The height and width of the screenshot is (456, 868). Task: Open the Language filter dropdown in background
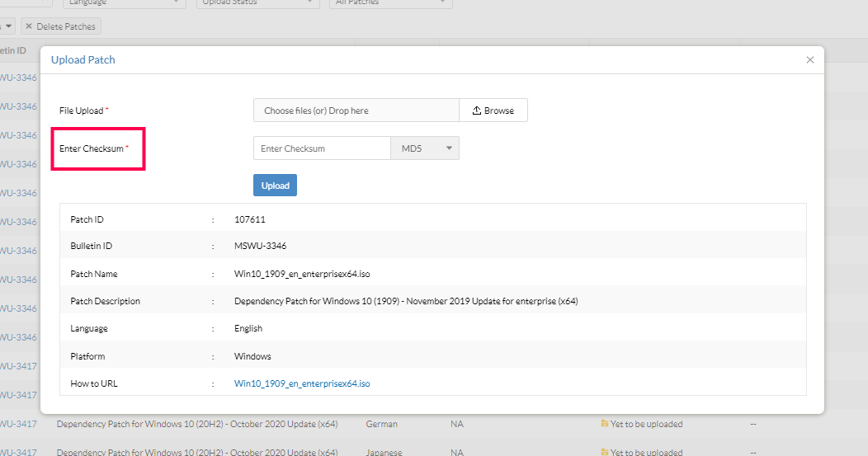(124, 2)
